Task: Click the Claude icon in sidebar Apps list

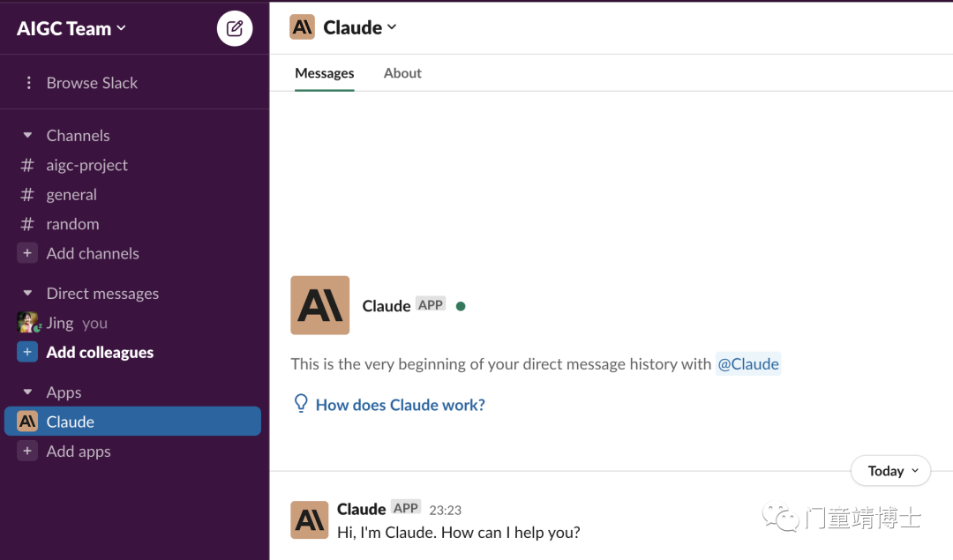Action: tap(27, 421)
